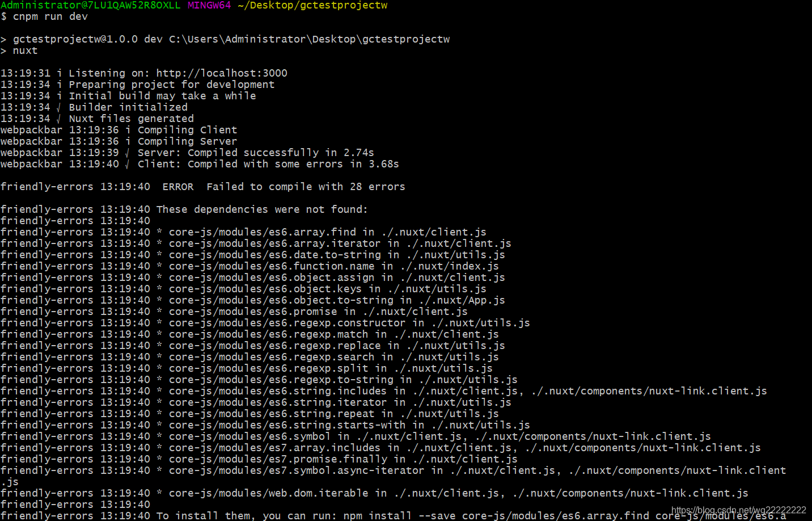The image size is (812, 521).
Task: Click the es6.array.iterator error line
Action: [256, 243]
